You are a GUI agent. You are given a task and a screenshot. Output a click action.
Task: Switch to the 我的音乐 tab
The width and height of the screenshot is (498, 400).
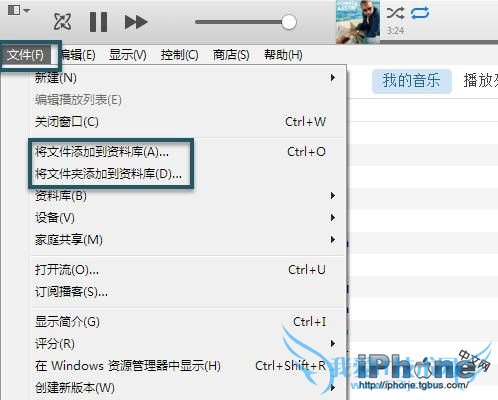click(x=412, y=81)
